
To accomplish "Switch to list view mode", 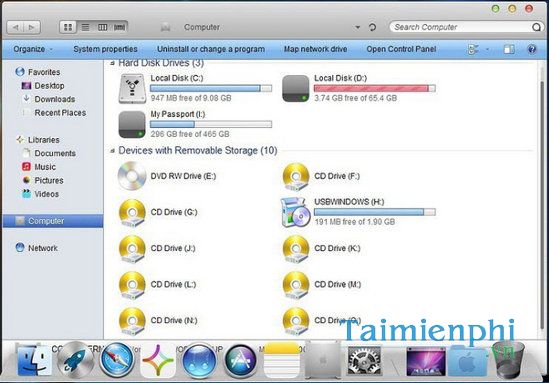I will click(x=85, y=27).
